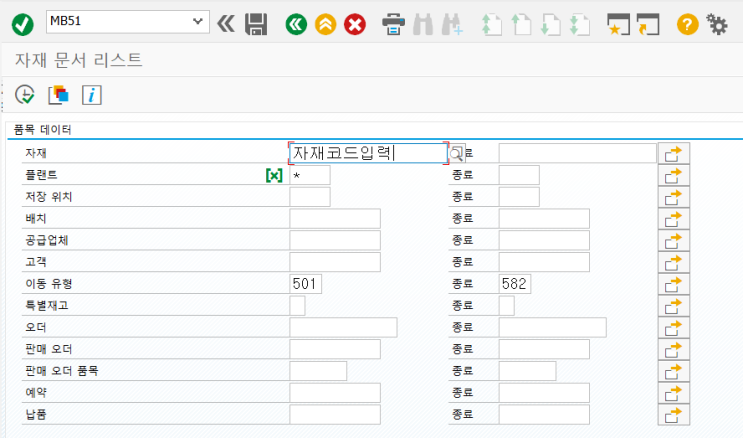743x438 pixels.
Task: Open multiple selection for 자재 row
Action: point(673,154)
